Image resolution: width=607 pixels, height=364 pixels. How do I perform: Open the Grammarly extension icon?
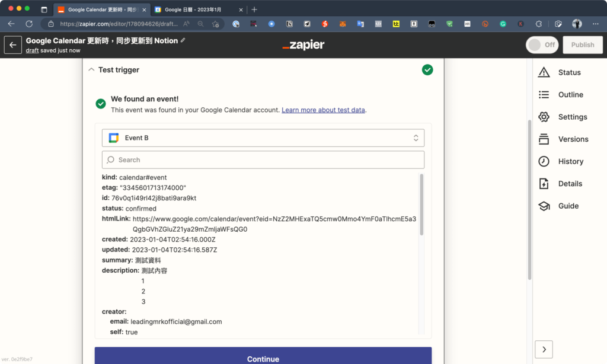pos(503,24)
